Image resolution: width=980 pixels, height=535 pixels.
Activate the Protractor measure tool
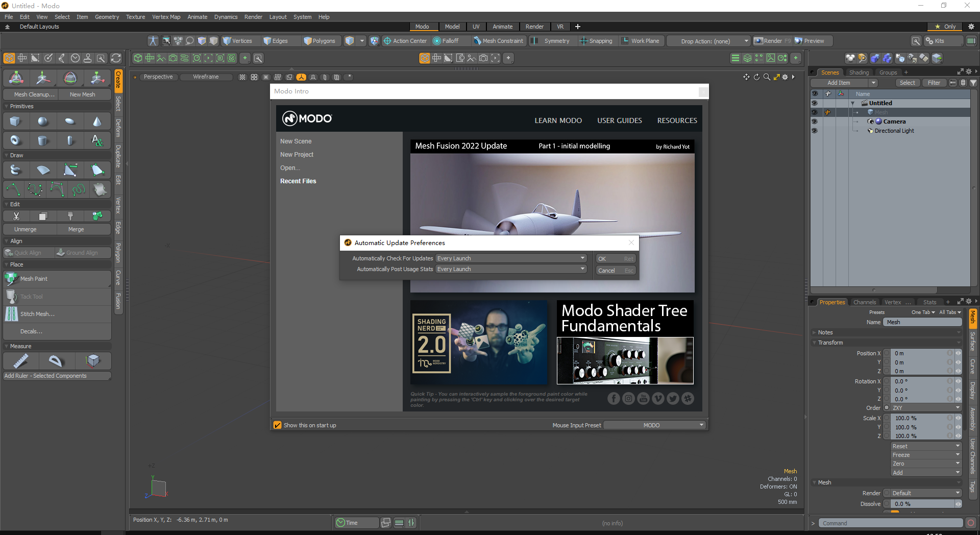point(56,361)
